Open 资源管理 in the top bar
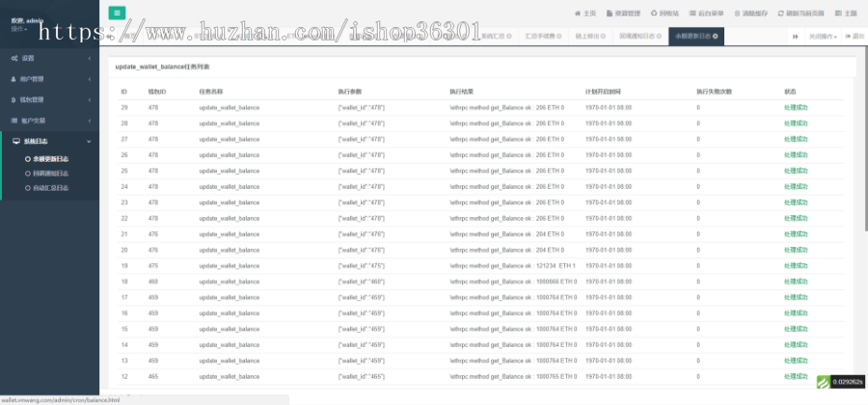Viewport: 868px width, 405px height. 623,13
